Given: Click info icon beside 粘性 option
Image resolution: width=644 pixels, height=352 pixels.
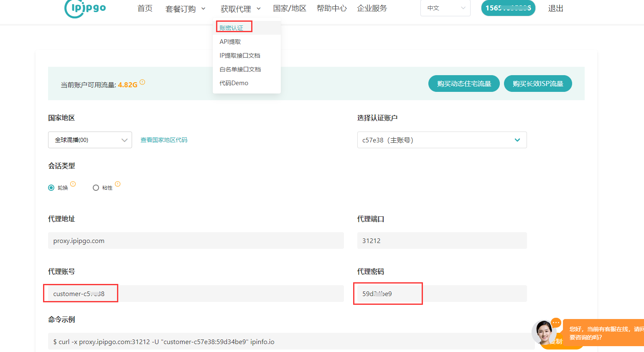Looking at the screenshot, I should click(x=118, y=184).
